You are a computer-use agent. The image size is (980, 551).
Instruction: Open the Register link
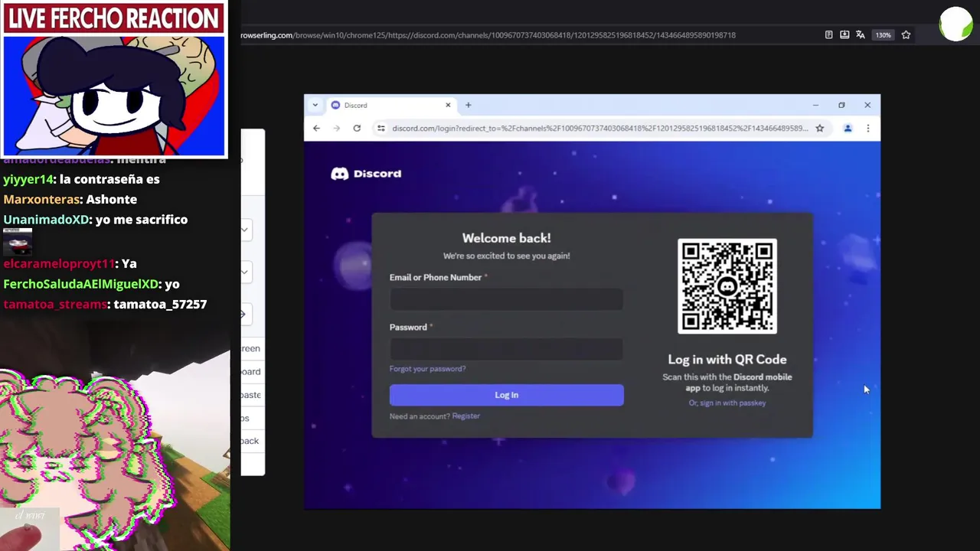[x=465, y=416]
